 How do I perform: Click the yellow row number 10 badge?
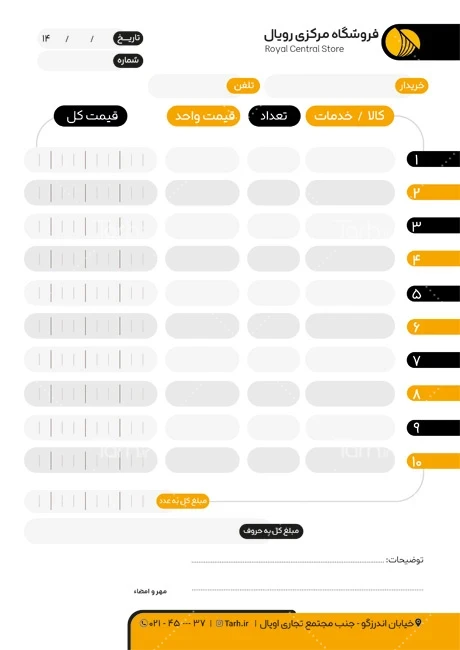click(x=433, y=461)
